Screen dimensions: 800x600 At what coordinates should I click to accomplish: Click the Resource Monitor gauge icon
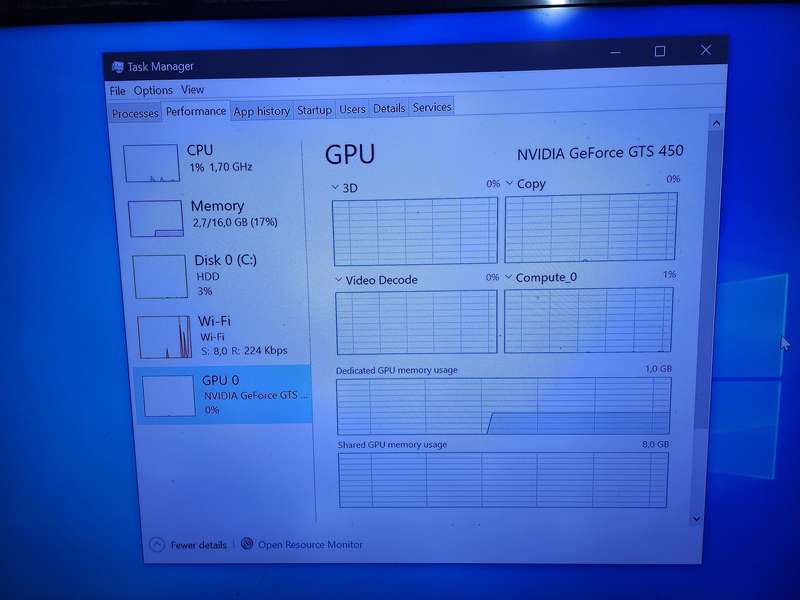(x=247, y=544)
